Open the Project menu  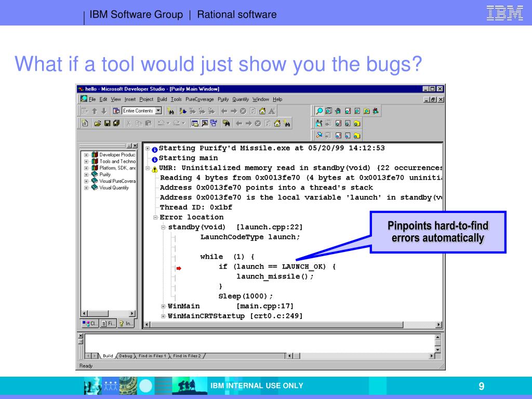[x=146, y=99]
